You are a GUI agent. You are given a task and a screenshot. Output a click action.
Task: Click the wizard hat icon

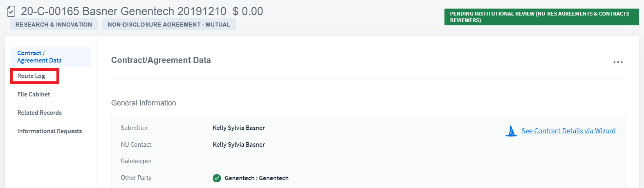(511, 131)
